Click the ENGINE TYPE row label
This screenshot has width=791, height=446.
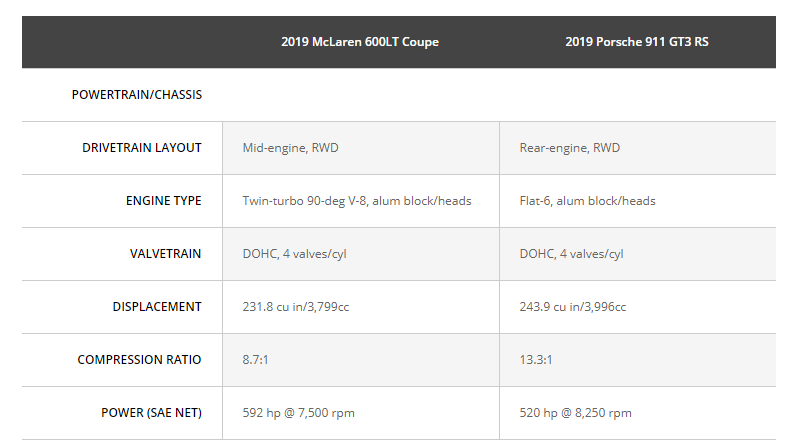pyautogui.click(x=163, y=201)
